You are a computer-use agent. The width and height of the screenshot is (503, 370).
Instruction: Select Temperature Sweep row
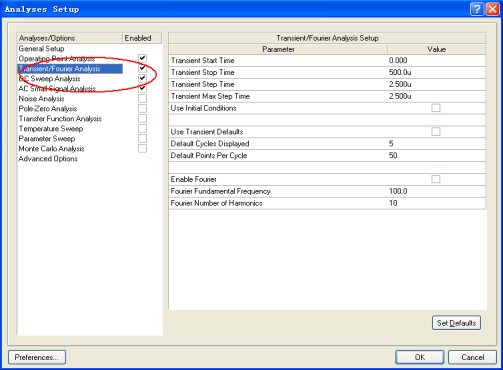51,129
